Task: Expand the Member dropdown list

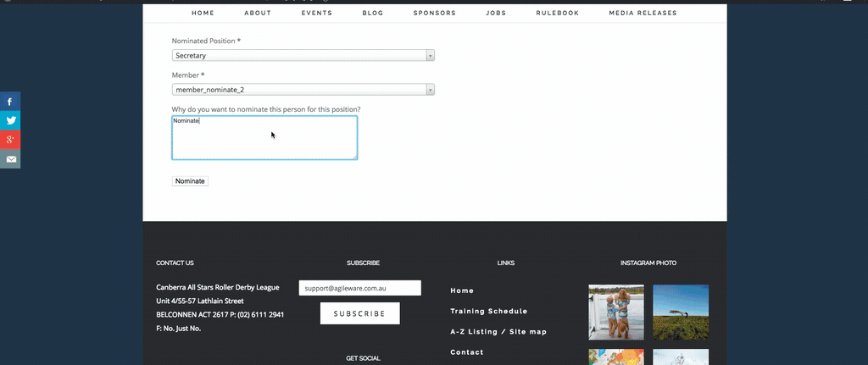Action: click(303, 90)
